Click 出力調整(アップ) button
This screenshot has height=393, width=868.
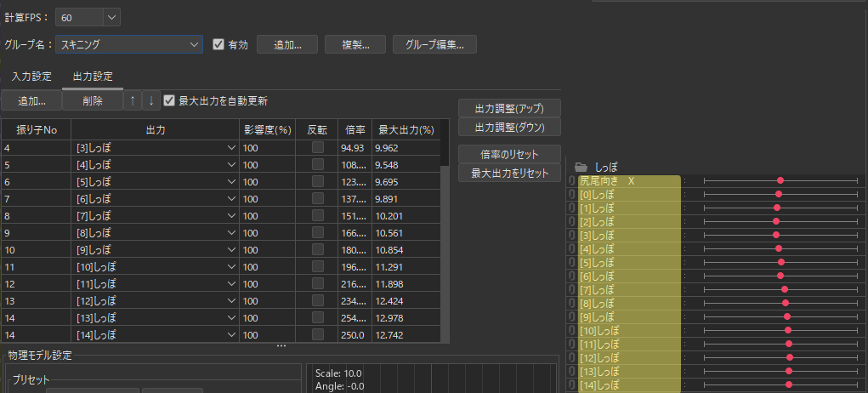pos(510,108)
